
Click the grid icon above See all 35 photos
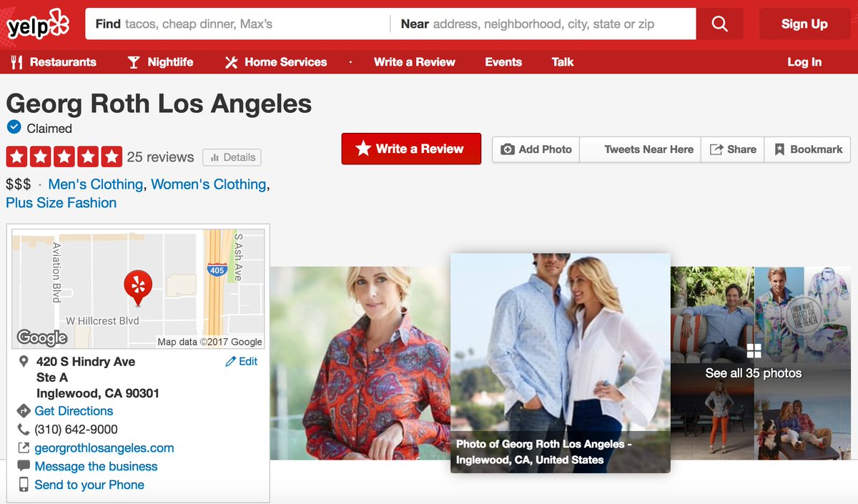[754, 351]
